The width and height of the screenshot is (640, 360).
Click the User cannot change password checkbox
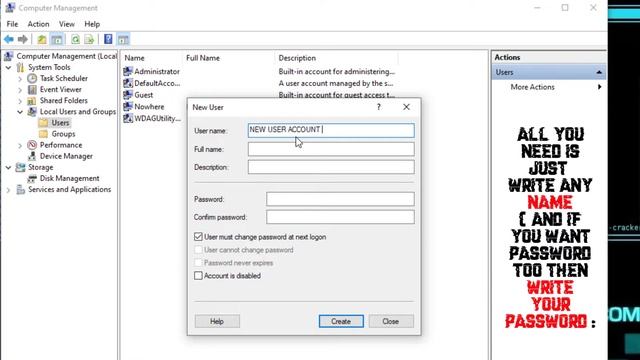[x=198, y=250]
